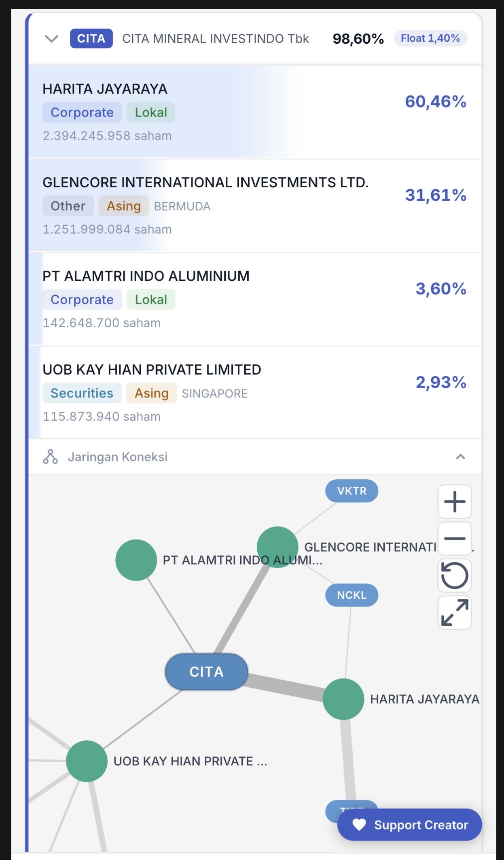The height and width of the screenshot is (860, 504).
Task: Reset the network graph view
Action: (455, 576)
